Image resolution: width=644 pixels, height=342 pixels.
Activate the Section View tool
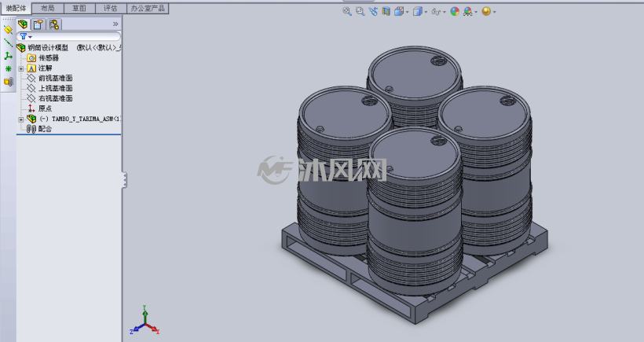[x=386, y=12]
